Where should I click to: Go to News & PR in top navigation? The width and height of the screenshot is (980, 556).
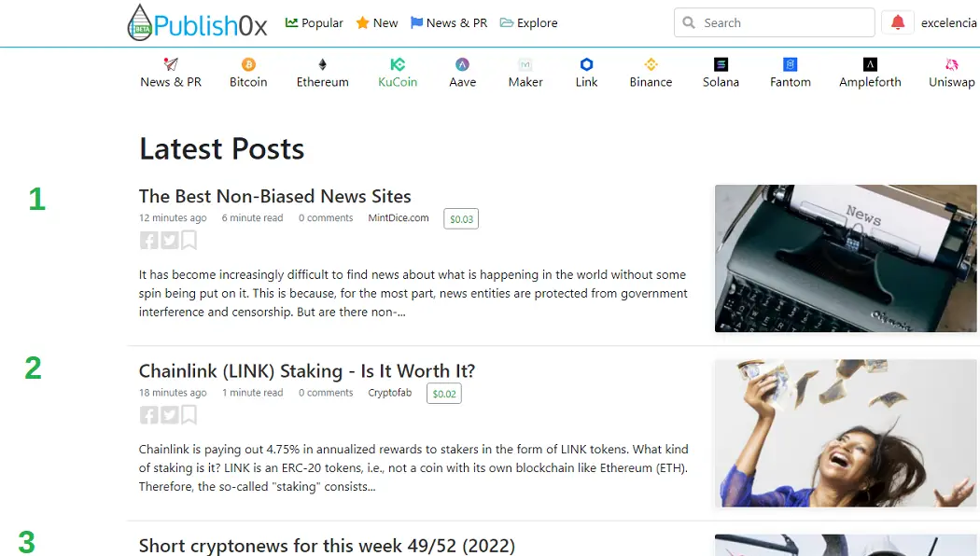click(449, 23)
